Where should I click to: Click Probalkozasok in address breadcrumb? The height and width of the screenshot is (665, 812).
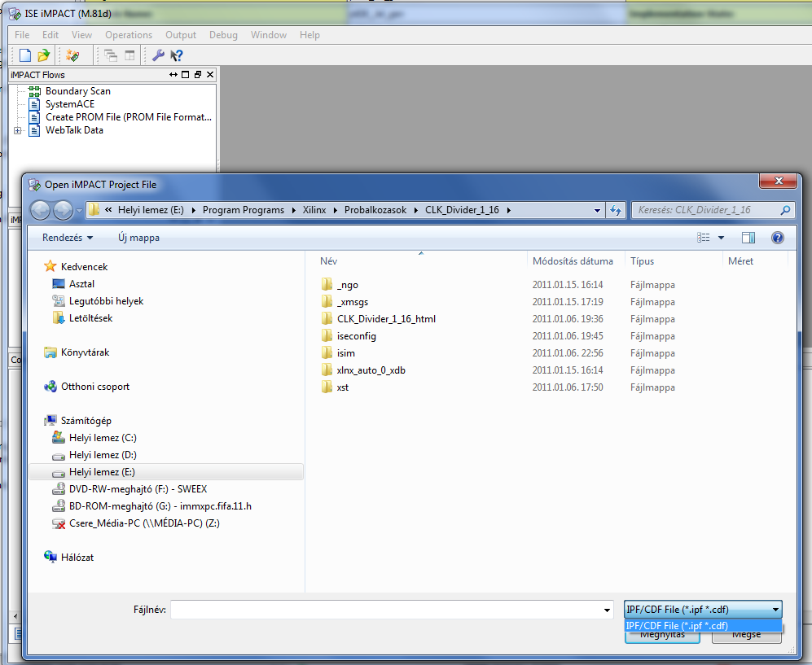click(x=375, y=209)
